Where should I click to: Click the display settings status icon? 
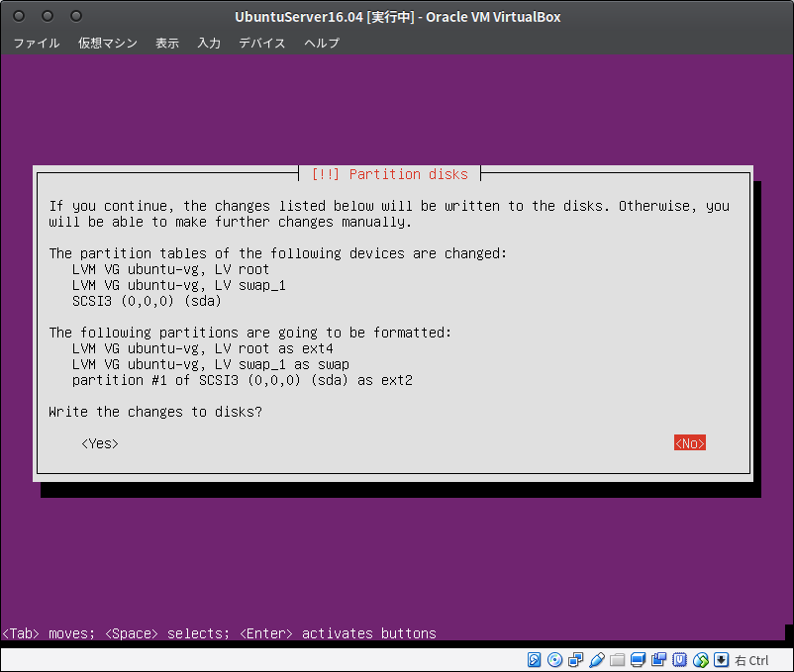tap(638, 660)
